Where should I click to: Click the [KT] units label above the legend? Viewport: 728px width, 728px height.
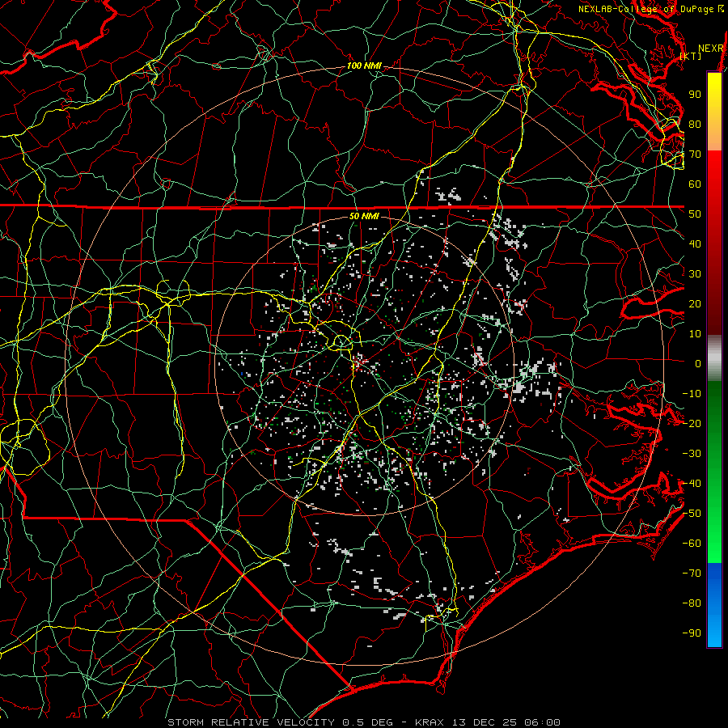coord(691,56)
